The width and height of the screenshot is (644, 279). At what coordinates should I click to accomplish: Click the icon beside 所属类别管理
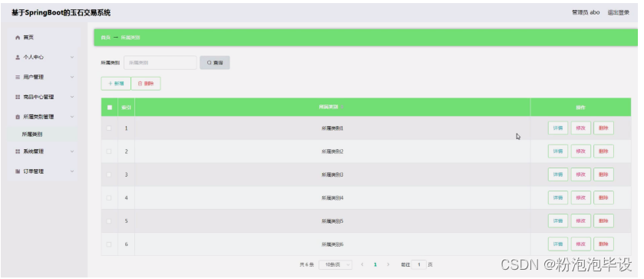[x=18, y=117]
